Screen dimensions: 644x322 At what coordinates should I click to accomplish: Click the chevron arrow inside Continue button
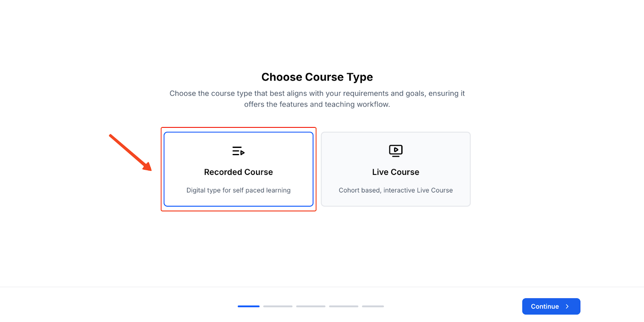click(x=568, y=306)
